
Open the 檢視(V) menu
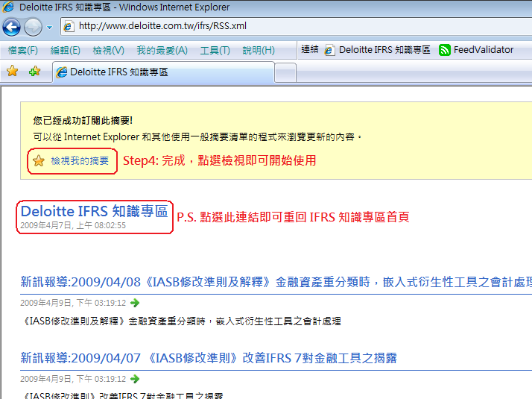(108, 50)
